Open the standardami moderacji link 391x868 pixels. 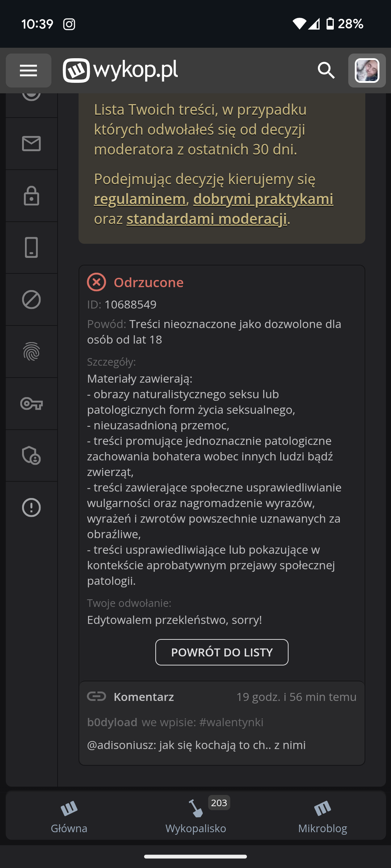[x=206, y=219]
